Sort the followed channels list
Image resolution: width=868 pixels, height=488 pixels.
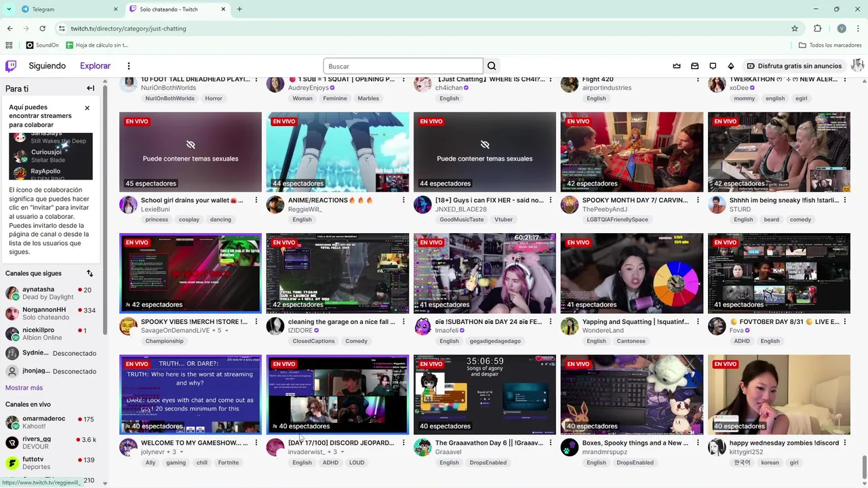click(x=90, y=273)
